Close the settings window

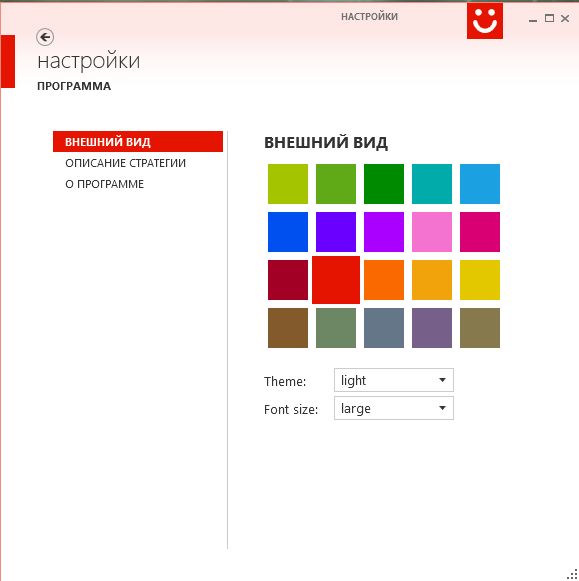[x=565, y=18]
